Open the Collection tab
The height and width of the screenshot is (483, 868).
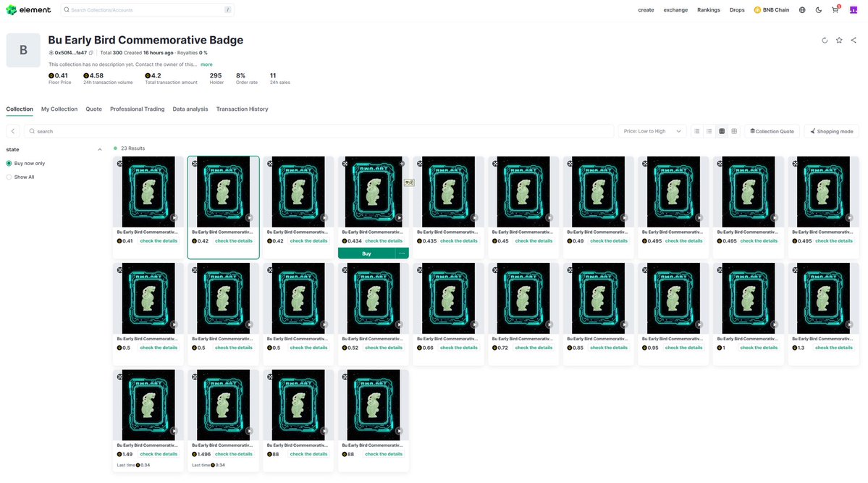(x=20, y=109)
